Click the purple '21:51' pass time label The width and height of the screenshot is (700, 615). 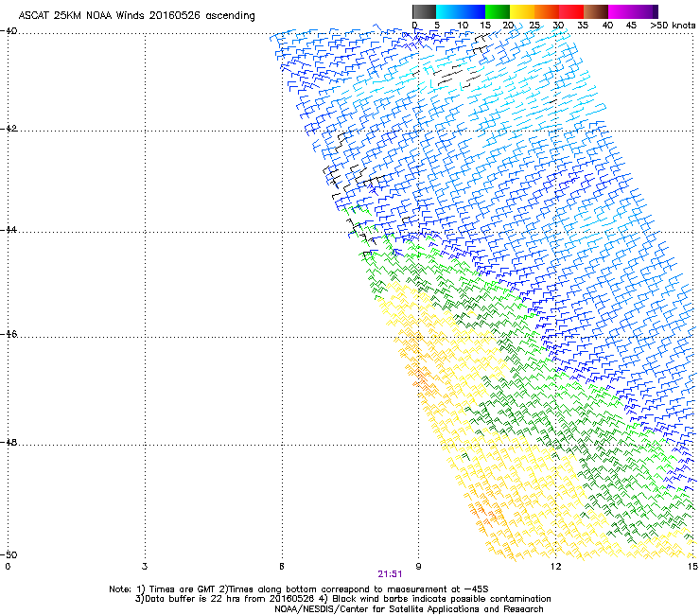(x=390, y=574)
